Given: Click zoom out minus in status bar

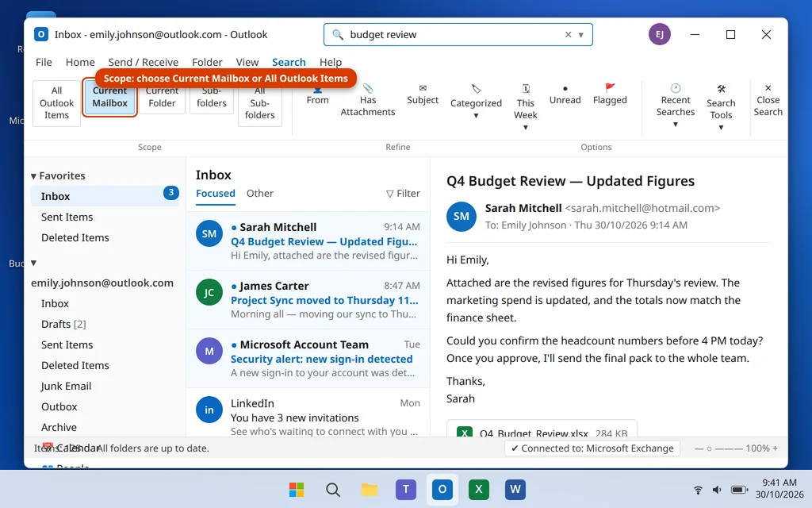Looking at the screenshot, I should (699, 448).
